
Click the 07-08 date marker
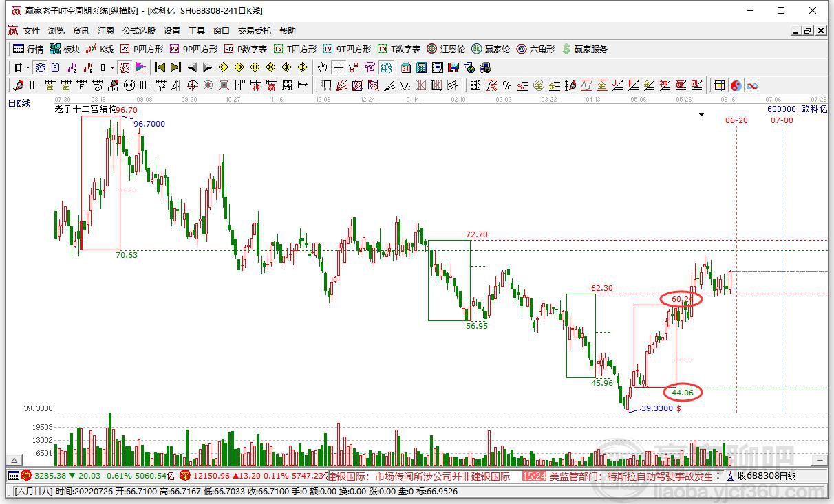coord(782,120)
